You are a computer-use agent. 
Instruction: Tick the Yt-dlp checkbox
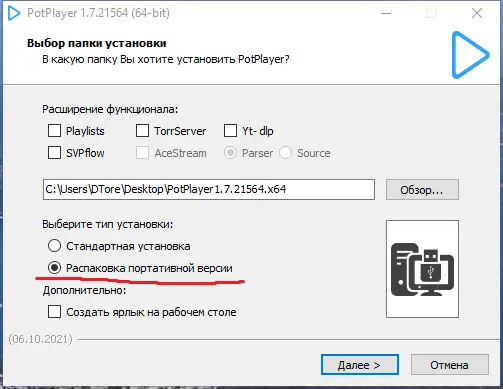pos(230,131)
